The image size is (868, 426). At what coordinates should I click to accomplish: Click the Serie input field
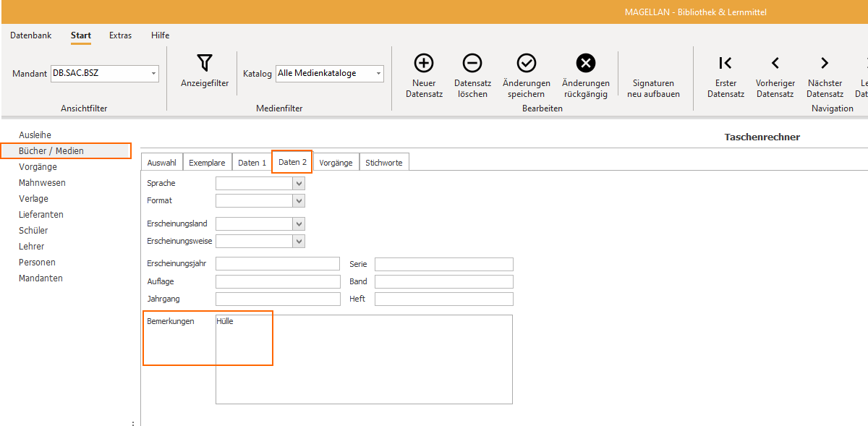tap(444, 264)
